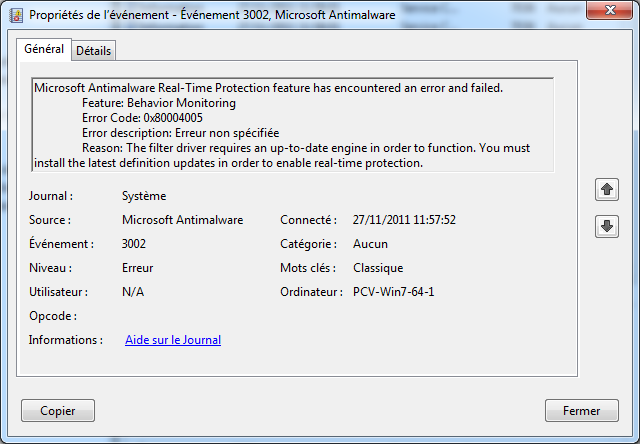Click inside the event description text box

[x=293, y=125]
